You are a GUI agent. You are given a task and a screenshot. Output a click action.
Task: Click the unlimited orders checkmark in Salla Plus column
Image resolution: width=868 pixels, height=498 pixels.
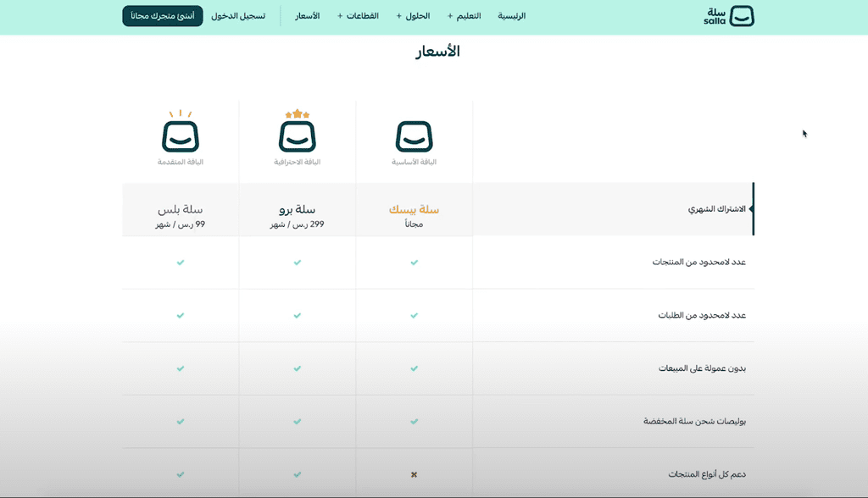(181, 315)
